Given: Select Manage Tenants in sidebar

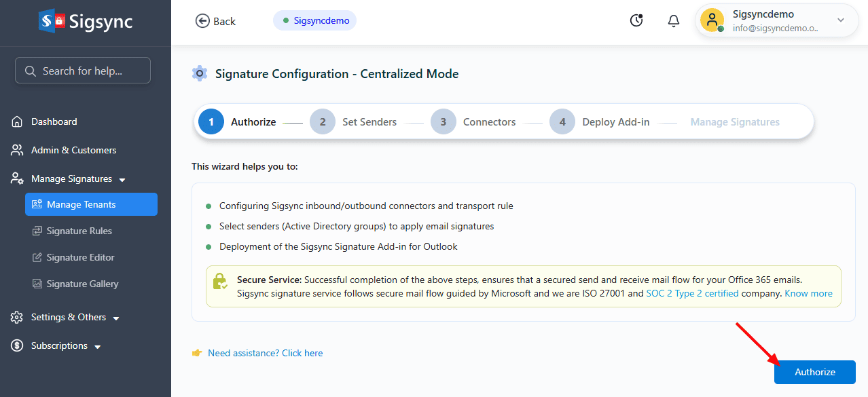Looking at the screenshot, I should point(91,204).
